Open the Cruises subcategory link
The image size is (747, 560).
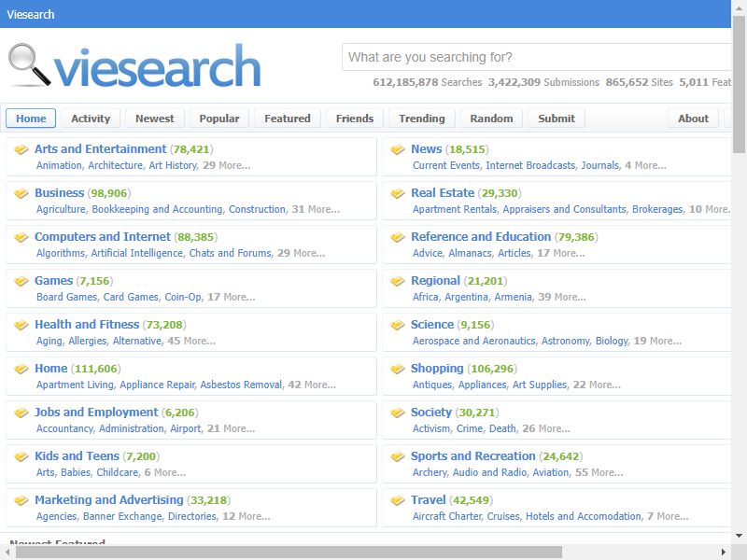[x=503, y=516]
